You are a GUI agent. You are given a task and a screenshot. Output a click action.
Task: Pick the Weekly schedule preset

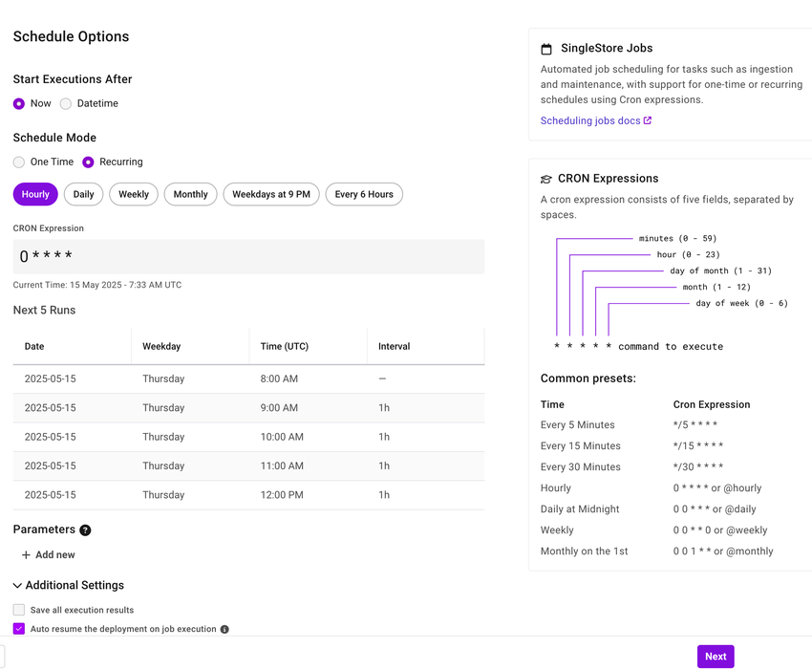click(134, 194)
